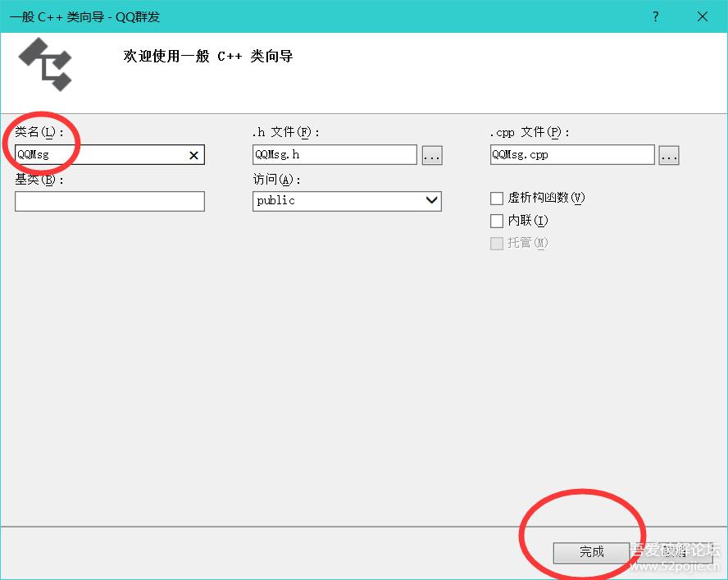The image size is (728, 580).
Task: Close the class wizard dialog
Action: tap(703, 16)
